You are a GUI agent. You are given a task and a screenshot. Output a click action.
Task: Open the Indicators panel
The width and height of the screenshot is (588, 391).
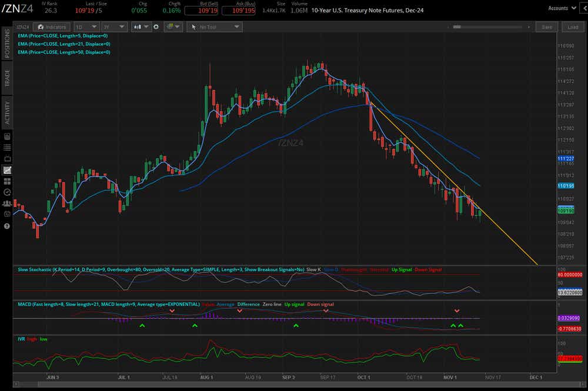[x=51, y=27]
